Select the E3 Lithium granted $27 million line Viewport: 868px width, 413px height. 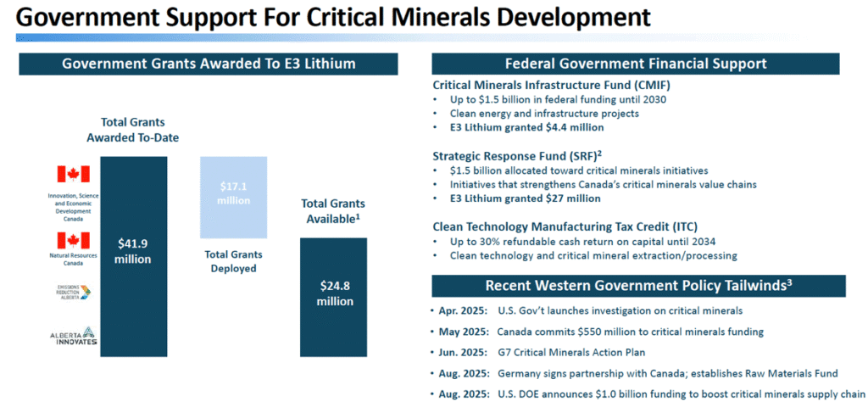(x=522, y=198)
